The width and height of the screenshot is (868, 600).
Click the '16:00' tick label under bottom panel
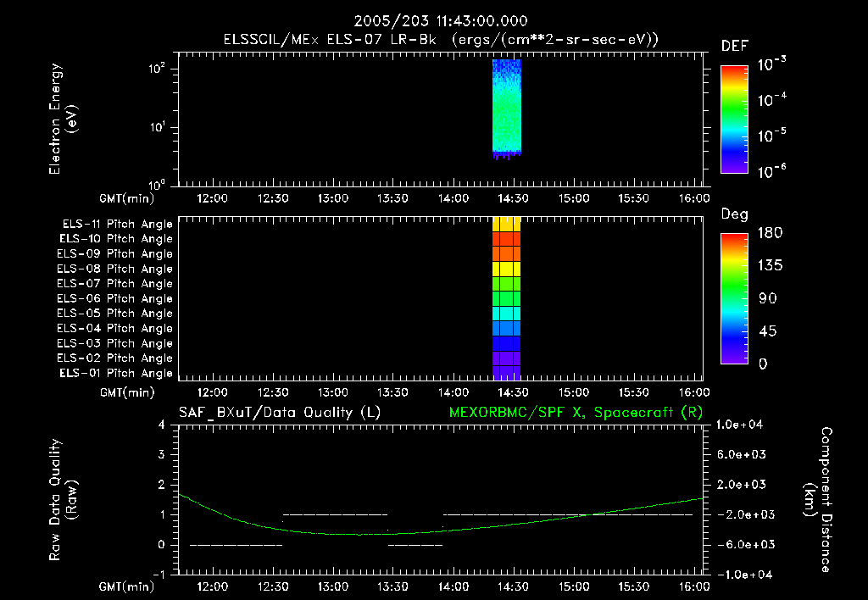pyautogui.click(x=694, y=586)
